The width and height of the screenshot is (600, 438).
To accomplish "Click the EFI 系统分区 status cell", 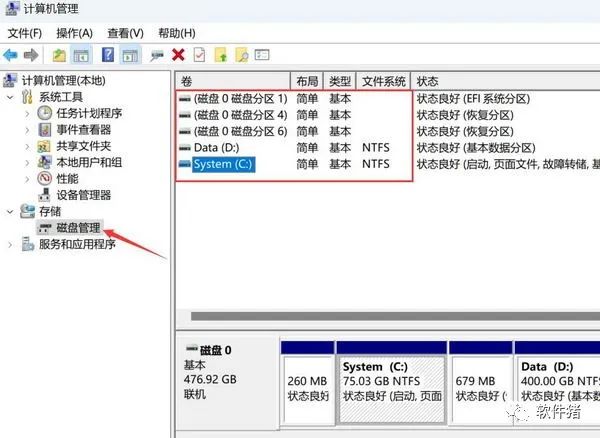I will point(473,99).
